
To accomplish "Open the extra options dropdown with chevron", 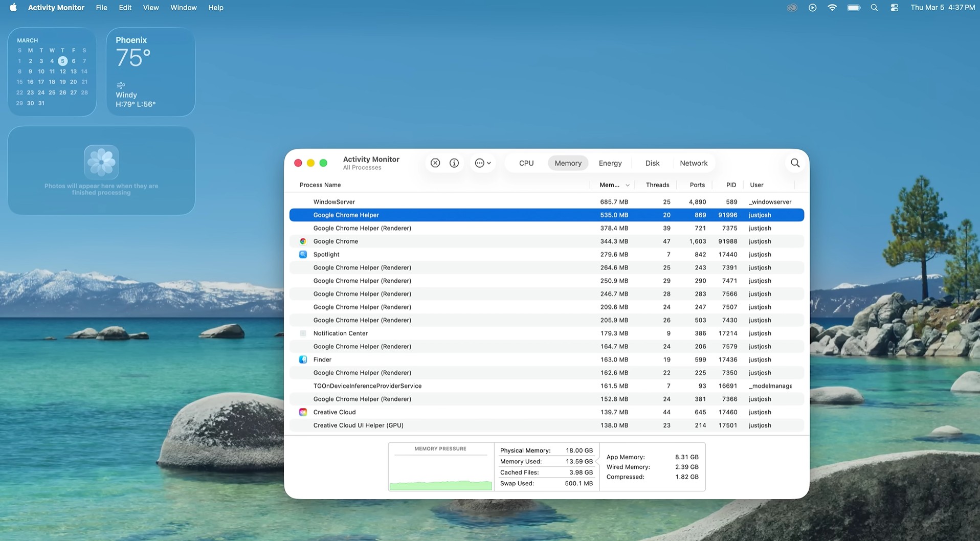I will click(482, 163).
